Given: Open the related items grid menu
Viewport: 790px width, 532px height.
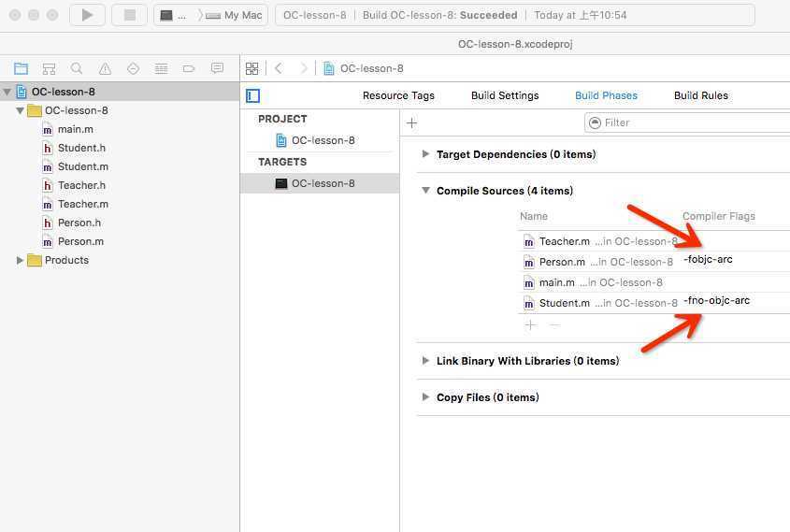Looking at the screenshot, I should click(x=251, y=68).
